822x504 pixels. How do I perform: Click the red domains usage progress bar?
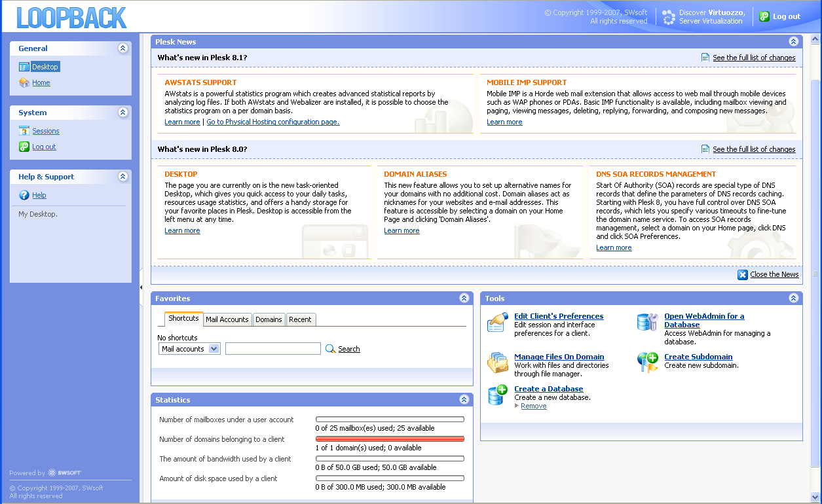point(390,439)
